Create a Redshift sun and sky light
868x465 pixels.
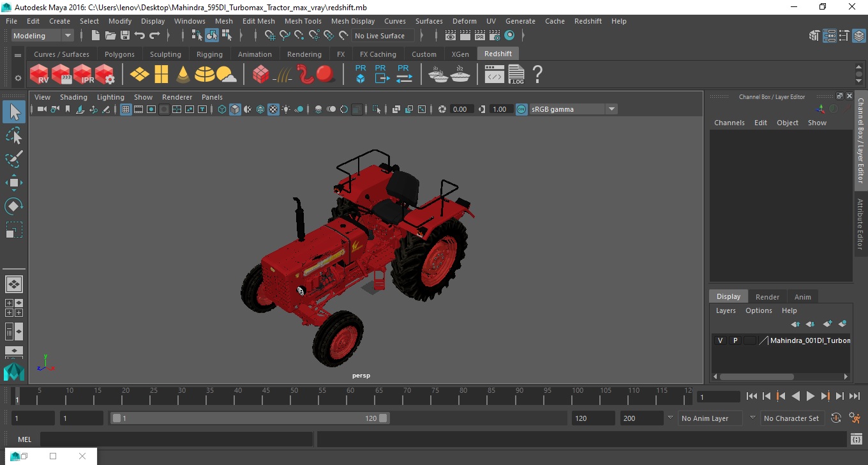[x=227, y=75]
